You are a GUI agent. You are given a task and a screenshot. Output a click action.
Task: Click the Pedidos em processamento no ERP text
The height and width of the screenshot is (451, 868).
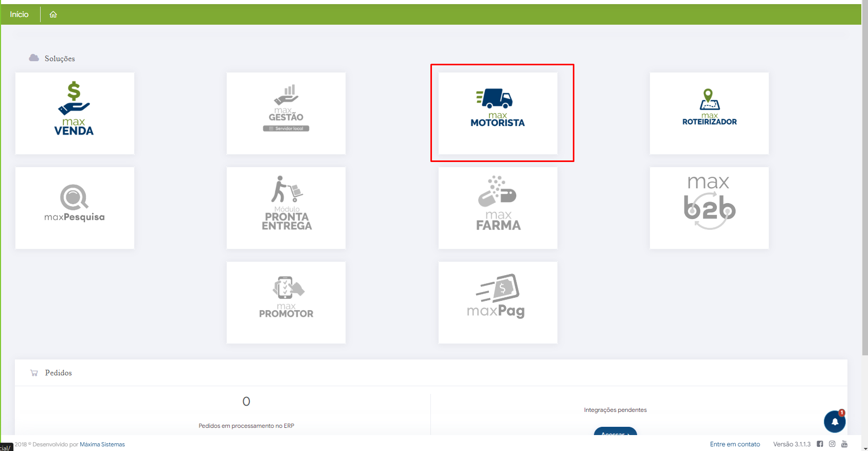(246, 426)
